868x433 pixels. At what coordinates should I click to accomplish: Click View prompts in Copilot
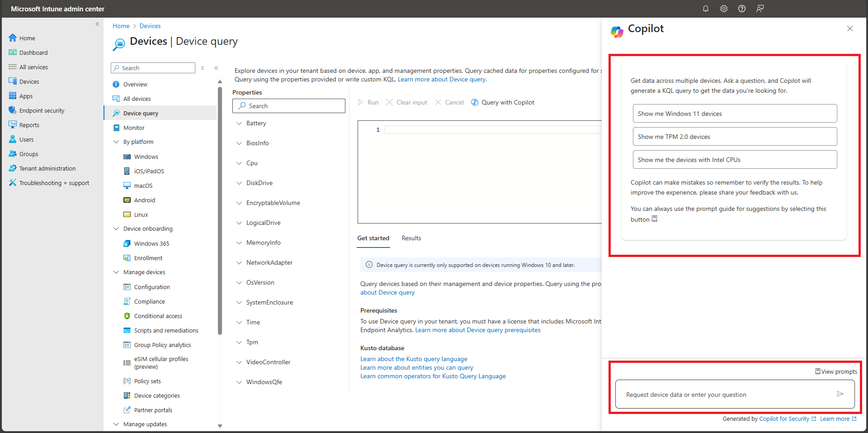tap(836, 371)
